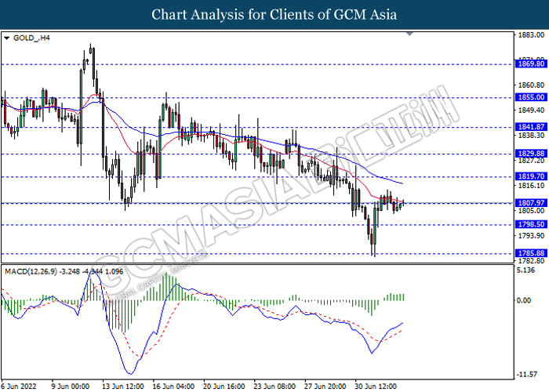Click the 1849.40 price axis value
The image size is (549, 392).
tap(531, 111)
